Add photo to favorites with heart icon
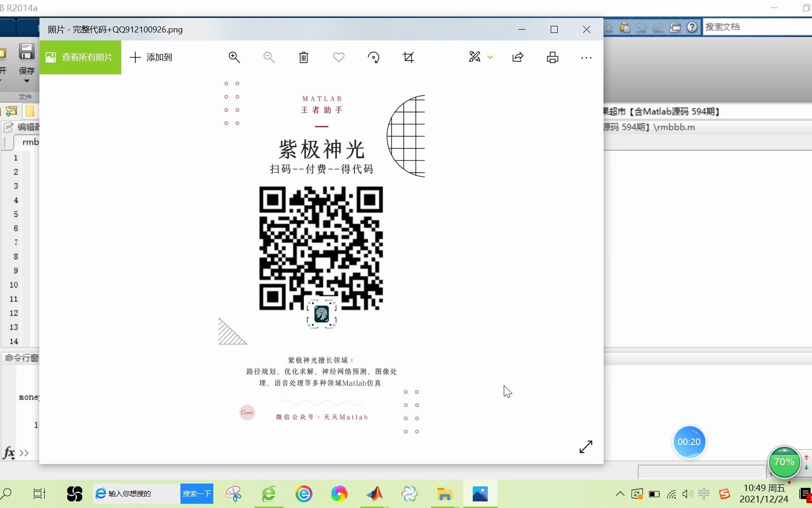Screen dimensions: 812x508 point(339,57)
